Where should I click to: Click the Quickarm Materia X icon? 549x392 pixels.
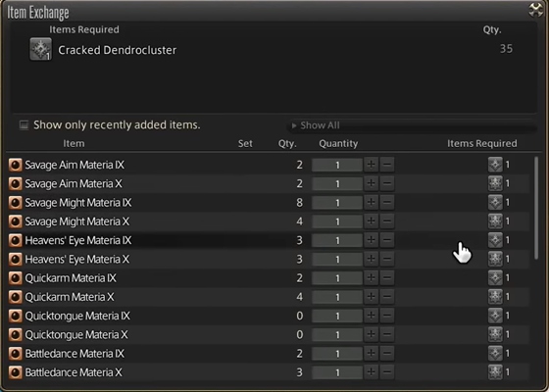(x=15, y=297)
